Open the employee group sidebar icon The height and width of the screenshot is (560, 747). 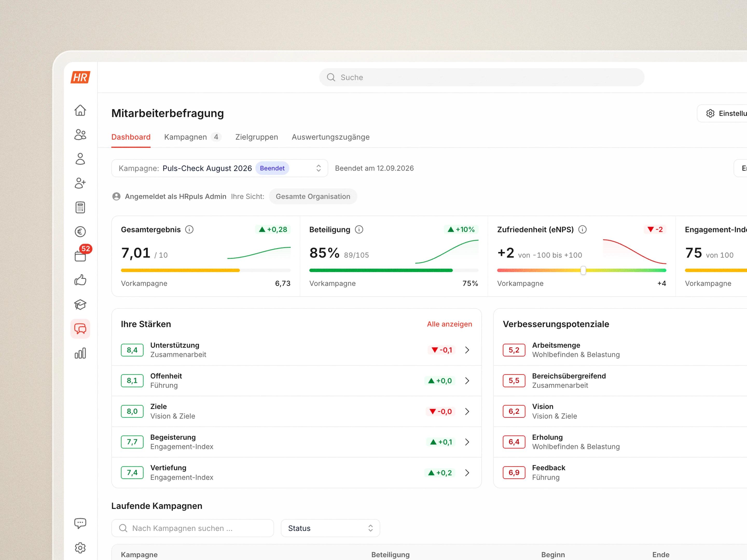(80, 135)
